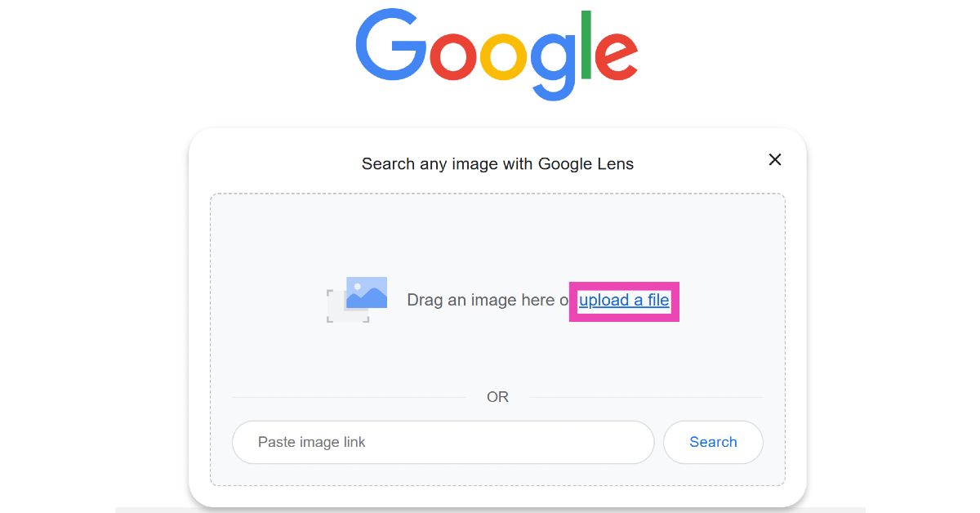Click the Google logo
This screenshot has height=513, width=980.
(x=497, y=53)
